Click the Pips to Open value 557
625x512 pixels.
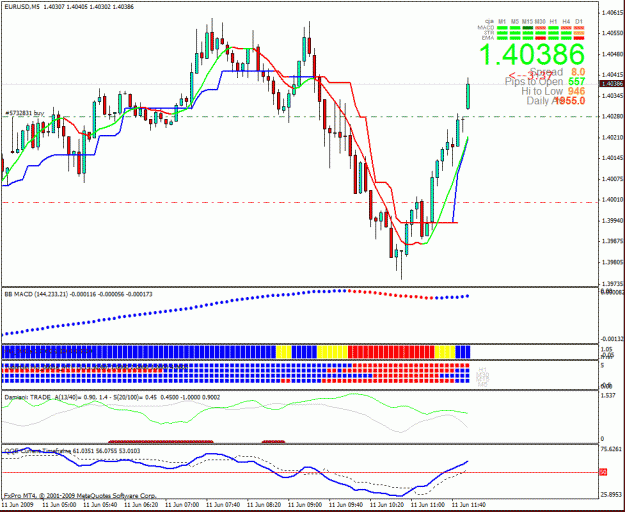pos(576,82)
